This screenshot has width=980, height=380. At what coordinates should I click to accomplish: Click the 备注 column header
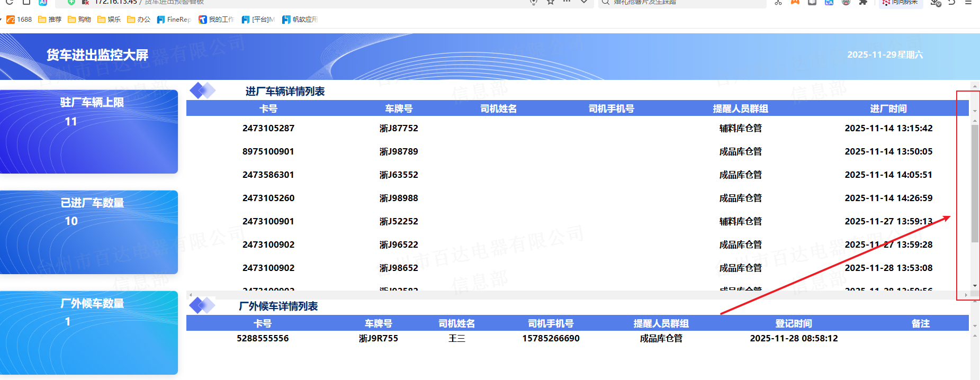point(921,323)
